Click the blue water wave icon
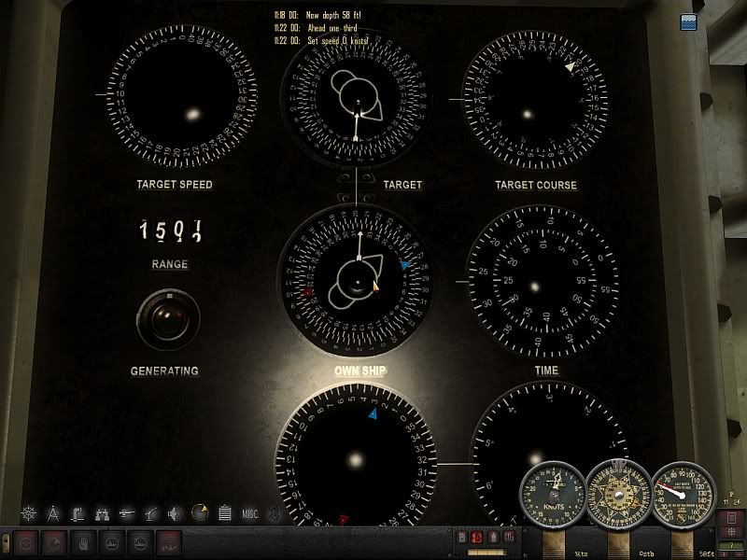Viewport: 747px width, 560px height. [688, 21]
